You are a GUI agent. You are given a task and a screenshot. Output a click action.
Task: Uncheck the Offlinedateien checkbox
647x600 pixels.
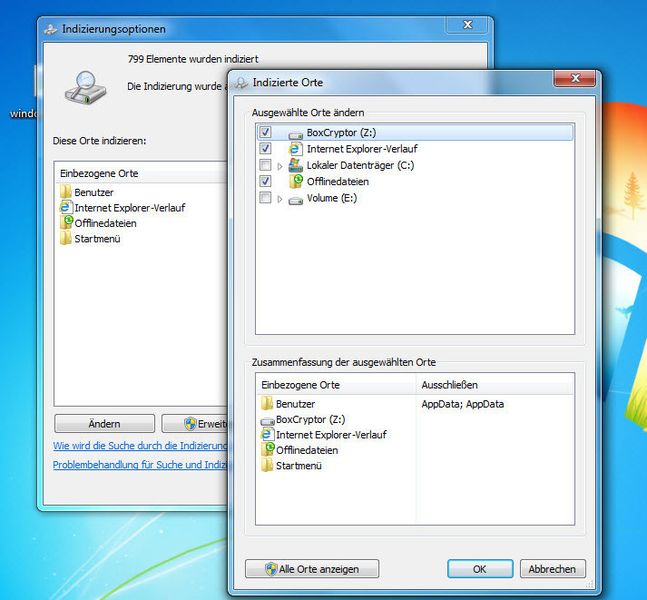point(265,181)
